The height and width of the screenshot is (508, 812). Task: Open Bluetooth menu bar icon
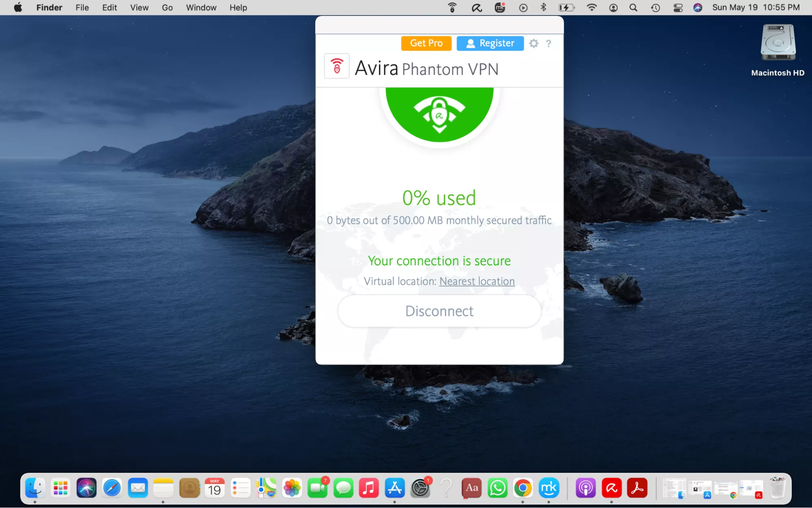[543, 8]
